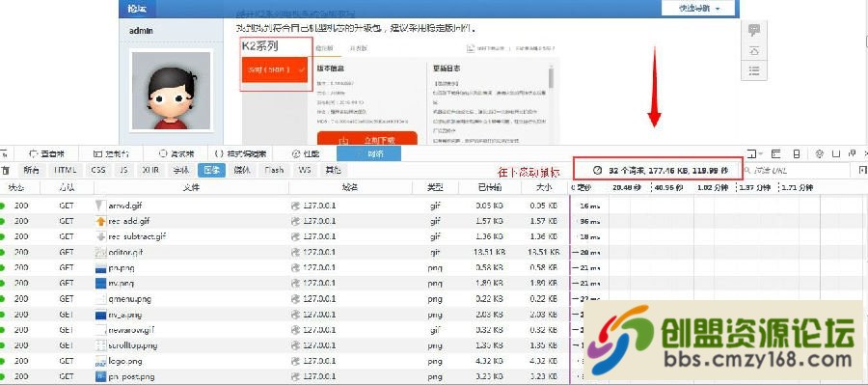This screenshot has height=385, width=868.
Task: Open the quick navigation (快速导航) dropdown
Action: tap(698, 9)
